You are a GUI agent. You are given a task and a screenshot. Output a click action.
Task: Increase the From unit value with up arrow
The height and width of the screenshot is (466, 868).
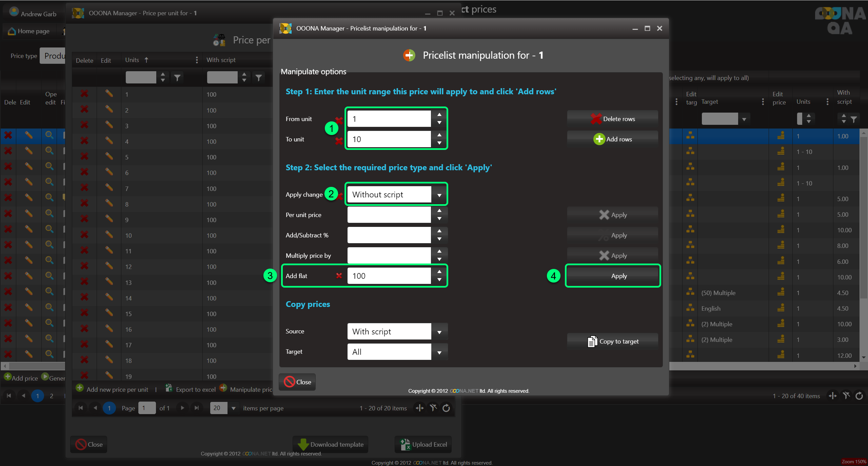tap(439, 115)
